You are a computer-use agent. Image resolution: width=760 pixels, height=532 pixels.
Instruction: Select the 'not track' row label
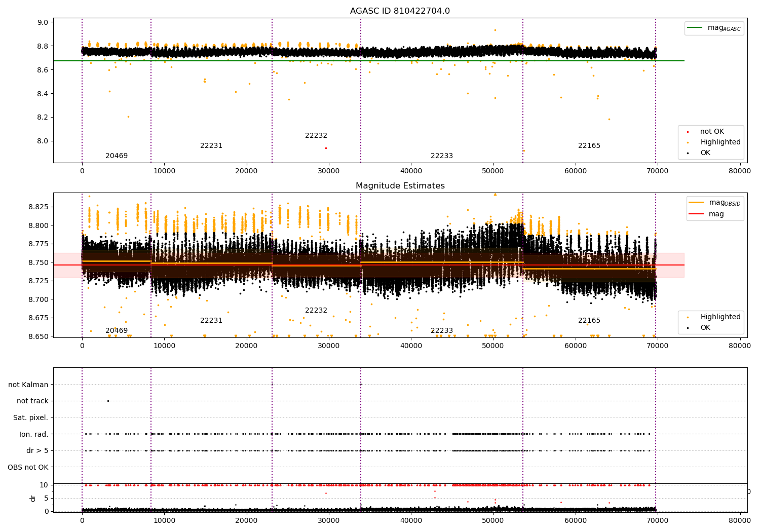[32, 401]
